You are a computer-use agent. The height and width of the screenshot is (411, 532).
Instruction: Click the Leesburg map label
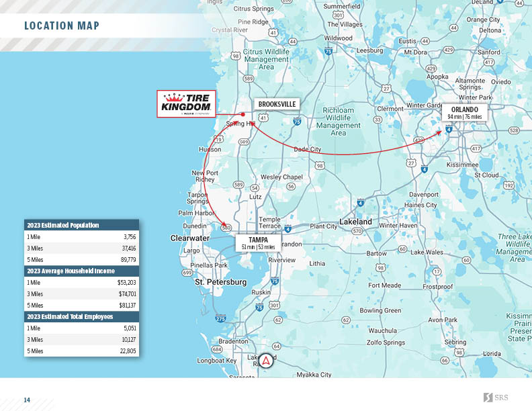[x=369, y=50]
